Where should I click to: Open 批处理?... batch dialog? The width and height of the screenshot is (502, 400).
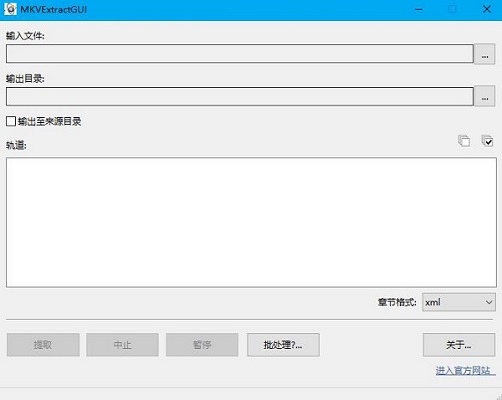283,345
